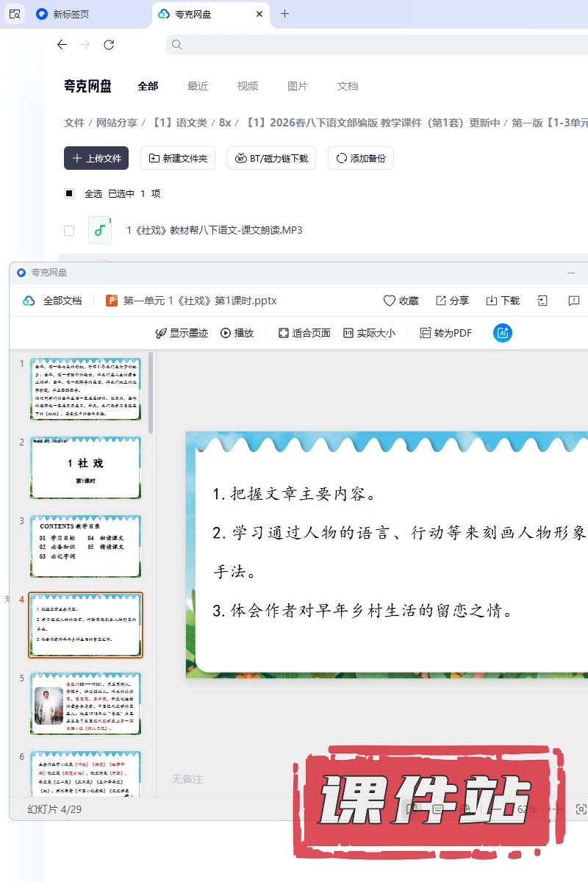Open a new browser tab with plus

tap(285, 14)
